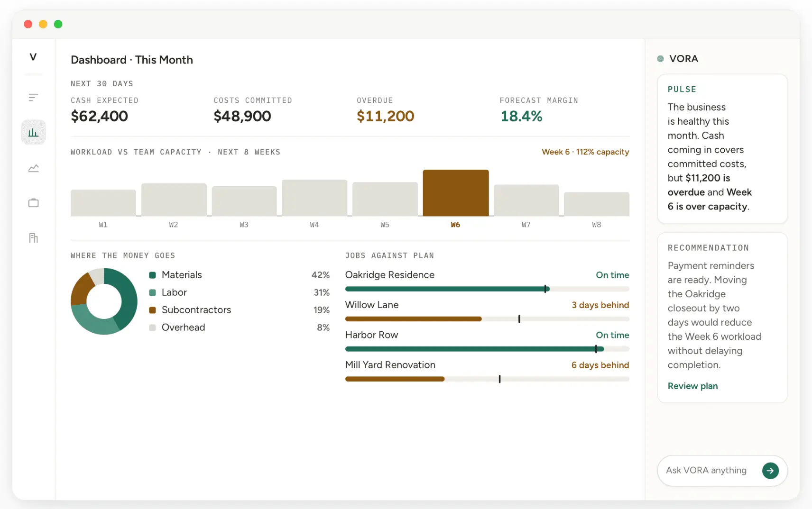Select the W2 workload bar
This screenshot has width=812, height=509.
174,200
